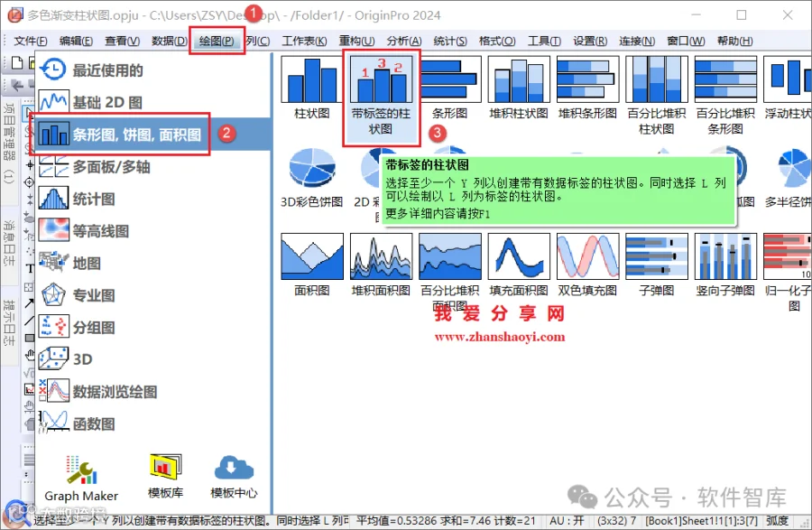This screenshot has width=812, height=530.
Task: Open the 提示日志 side tab
Action: (x=9, y=321)
